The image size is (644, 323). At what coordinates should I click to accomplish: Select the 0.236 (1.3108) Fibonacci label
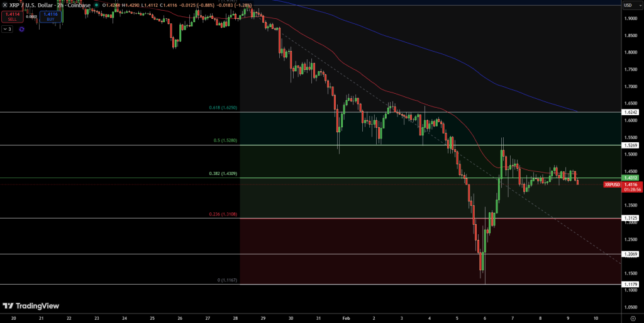click(223, 215)
